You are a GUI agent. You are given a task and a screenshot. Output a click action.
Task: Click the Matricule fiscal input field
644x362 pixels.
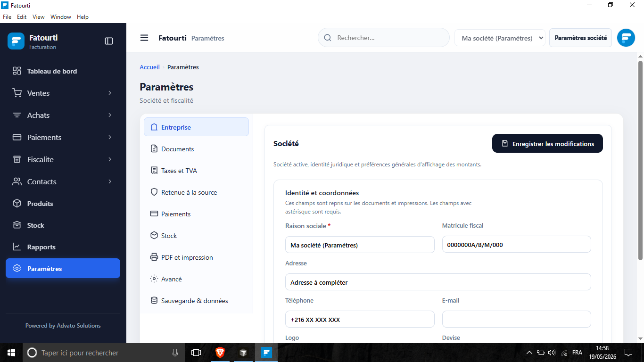pyautogui.click(x=516, y=245)
